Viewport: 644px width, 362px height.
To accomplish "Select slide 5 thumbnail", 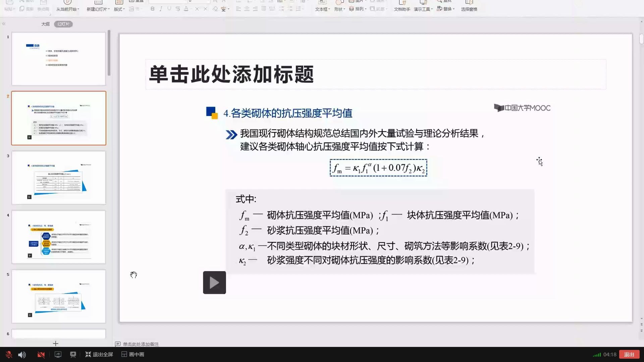I will click(59, 296).
